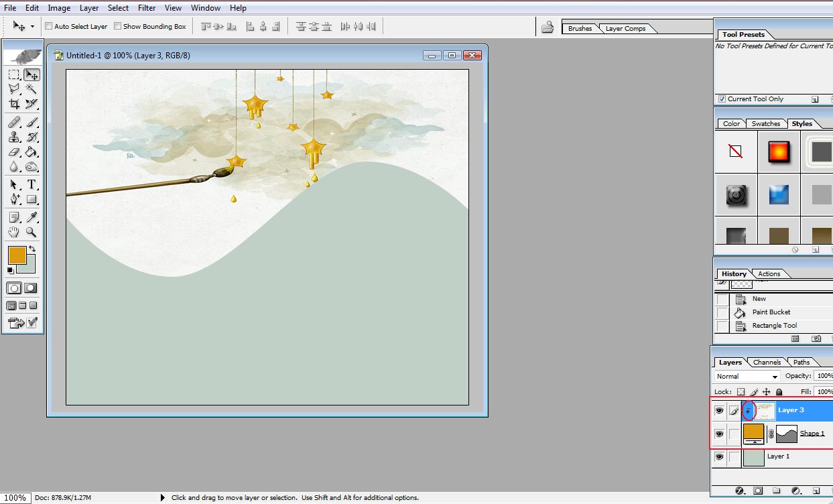Open the zoom percentage field in status bar
The image size is (833, 504).
15,498
